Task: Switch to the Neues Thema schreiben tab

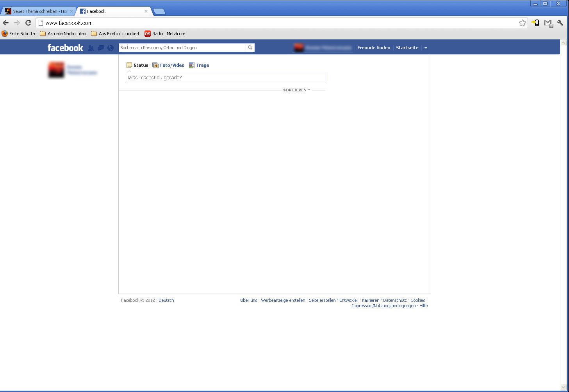Action: click(37, 11)
